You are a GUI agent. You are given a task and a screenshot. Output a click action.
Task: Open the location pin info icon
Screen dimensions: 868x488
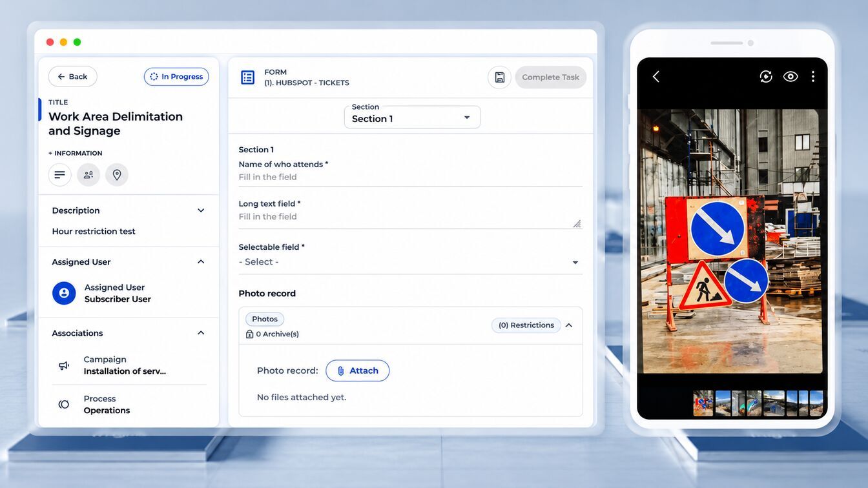click(x=117, y=175)
